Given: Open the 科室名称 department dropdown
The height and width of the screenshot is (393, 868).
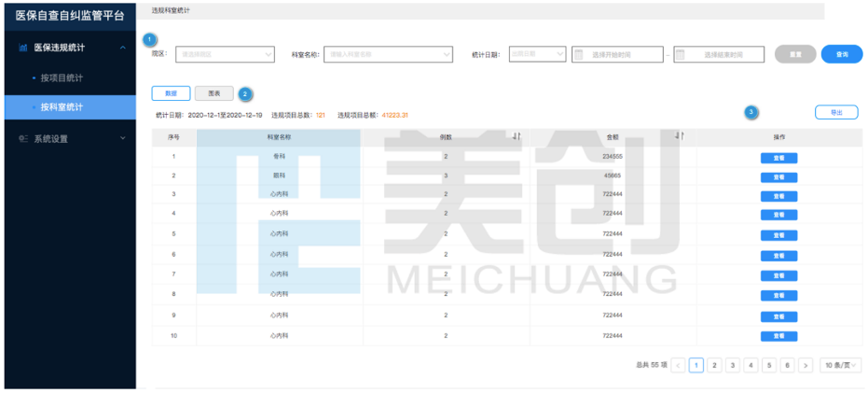Looking at the screenshot, I should (x=388, y=55).
